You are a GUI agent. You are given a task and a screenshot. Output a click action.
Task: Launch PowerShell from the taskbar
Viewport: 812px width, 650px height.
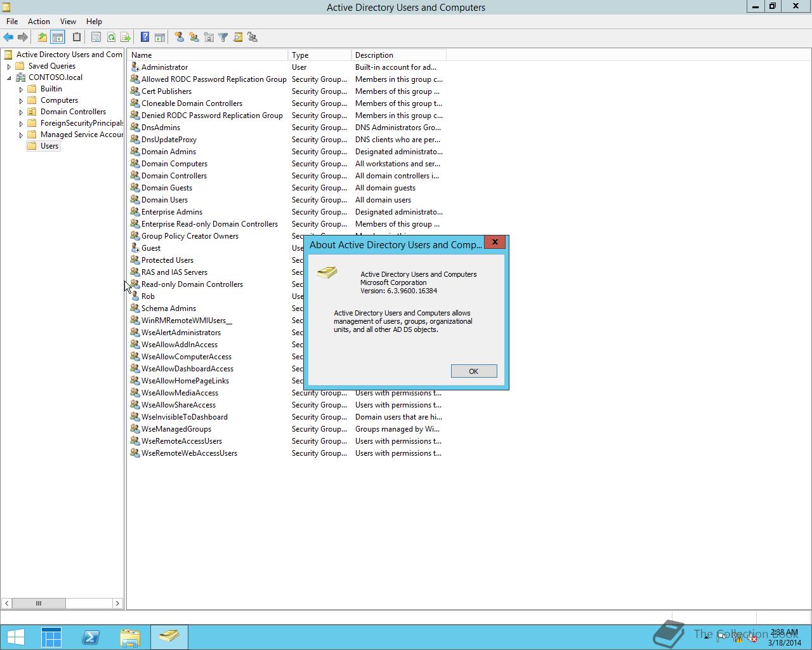(91, 637)
